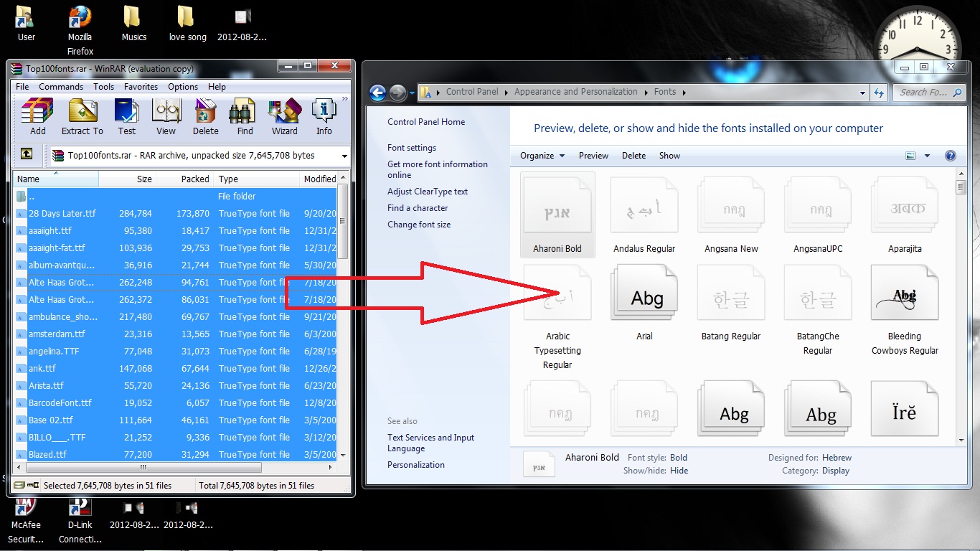Select Mozilla Firefox desktop icon

pos(80,31)
